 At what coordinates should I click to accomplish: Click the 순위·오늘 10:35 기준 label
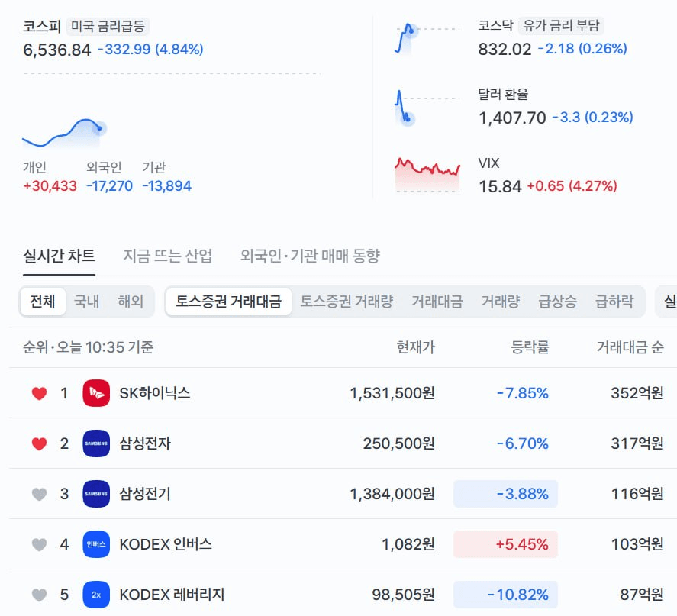click(88, 347)
